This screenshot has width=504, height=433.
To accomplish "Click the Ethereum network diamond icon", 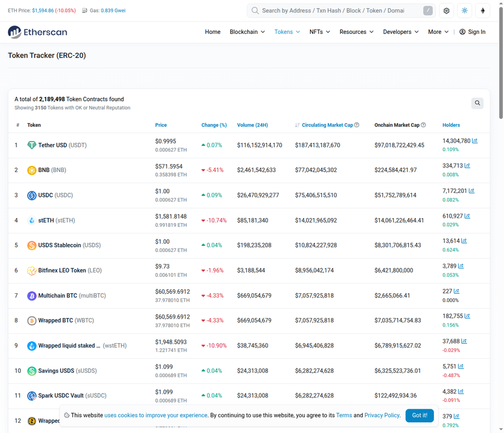I will (x=483, y=11).
